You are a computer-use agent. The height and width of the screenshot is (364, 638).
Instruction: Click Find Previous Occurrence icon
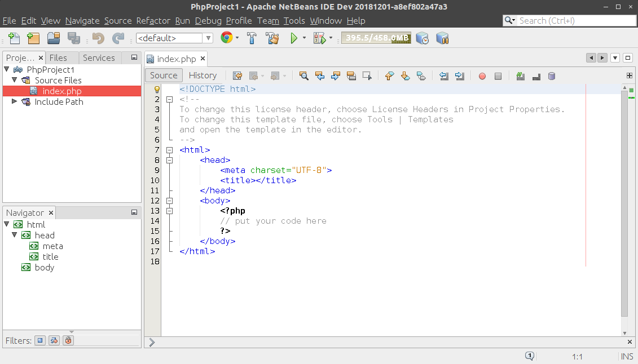pos(320,76)
